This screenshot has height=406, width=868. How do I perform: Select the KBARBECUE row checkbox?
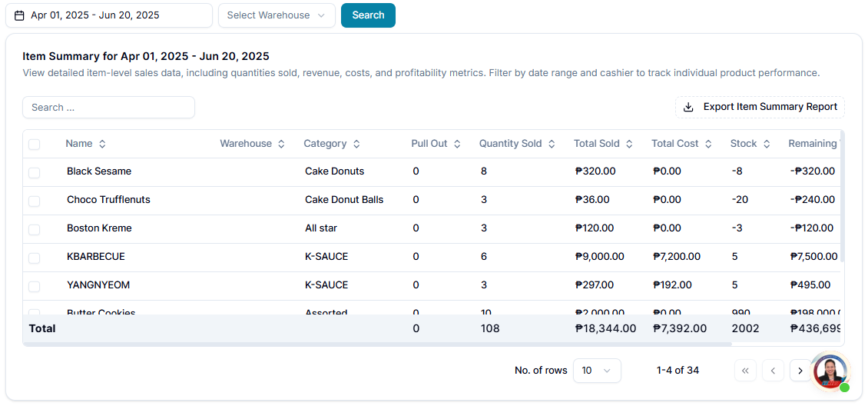point(35,258)
